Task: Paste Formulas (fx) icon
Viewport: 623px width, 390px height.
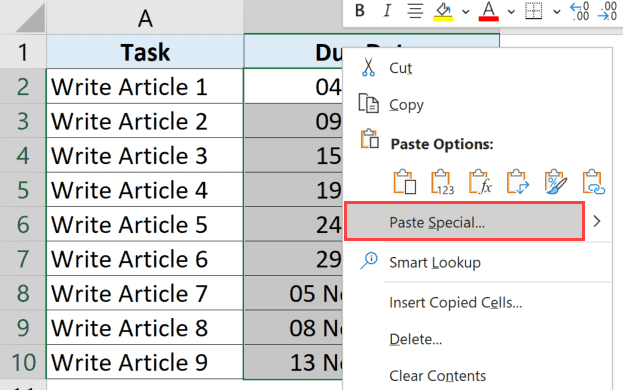Action: pyautogui.click(x=480, y=182)
